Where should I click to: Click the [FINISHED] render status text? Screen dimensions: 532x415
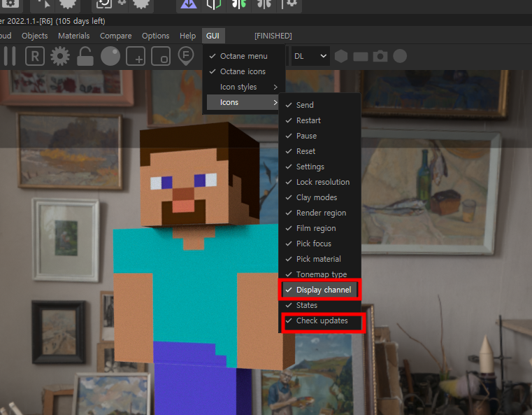click(273, 36)
